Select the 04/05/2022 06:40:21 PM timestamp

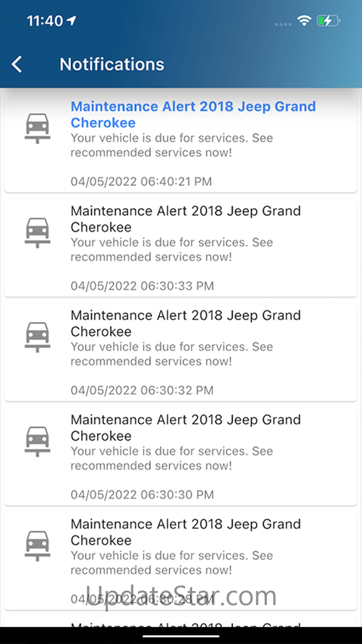(141, 181)
